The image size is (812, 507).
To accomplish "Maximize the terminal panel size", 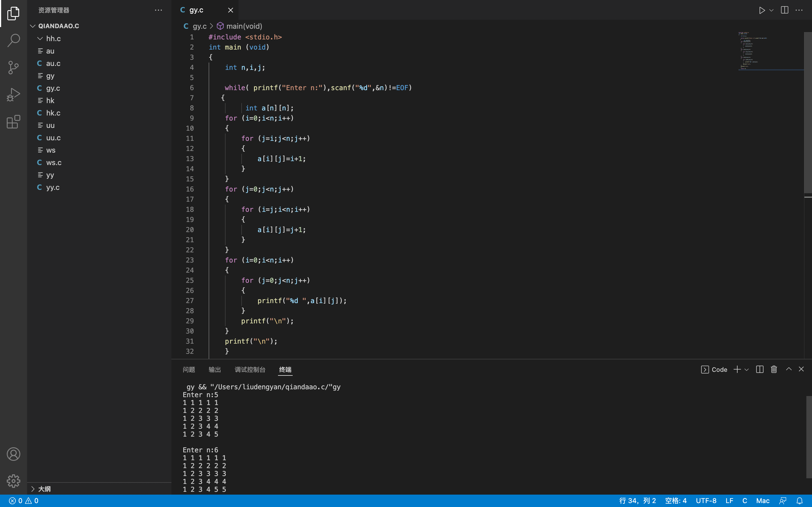I will click(x=789, y=369).
